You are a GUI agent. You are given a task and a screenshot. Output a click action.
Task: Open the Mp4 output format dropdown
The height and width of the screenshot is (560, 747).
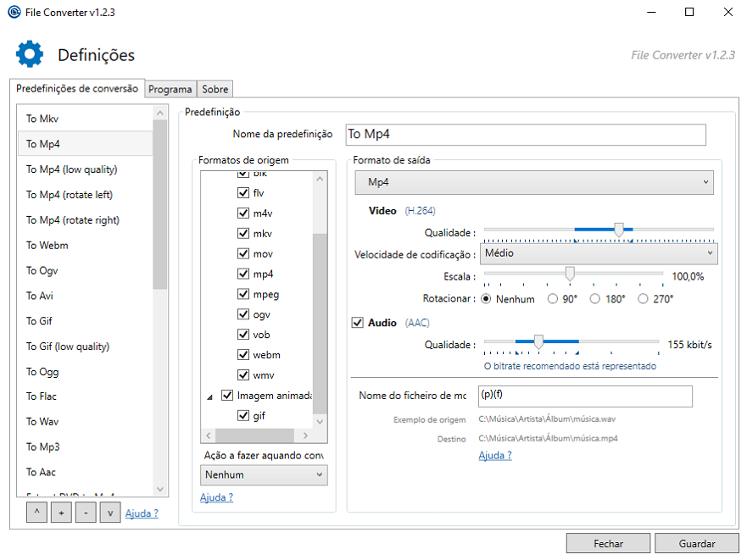(534, 182)
